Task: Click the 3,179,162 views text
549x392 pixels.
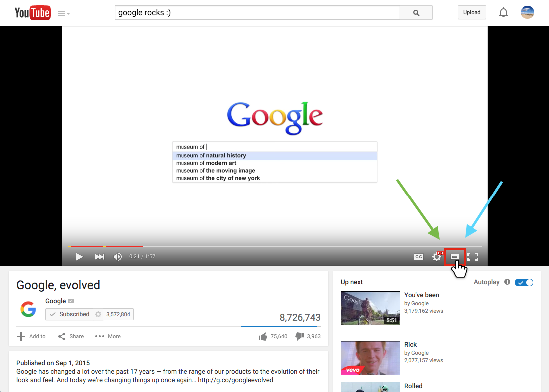Action: [x=424, y=311]
